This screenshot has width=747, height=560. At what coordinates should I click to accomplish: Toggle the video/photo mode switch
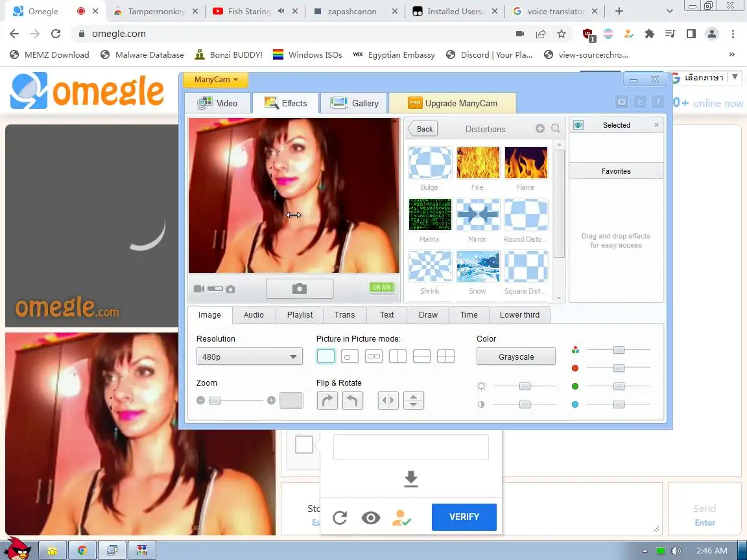[215, 289]
